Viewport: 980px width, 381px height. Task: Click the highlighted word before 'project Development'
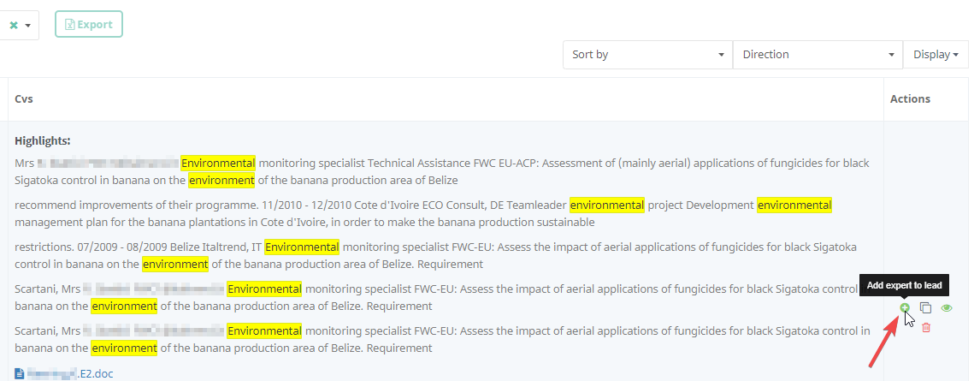click(607, 205)
